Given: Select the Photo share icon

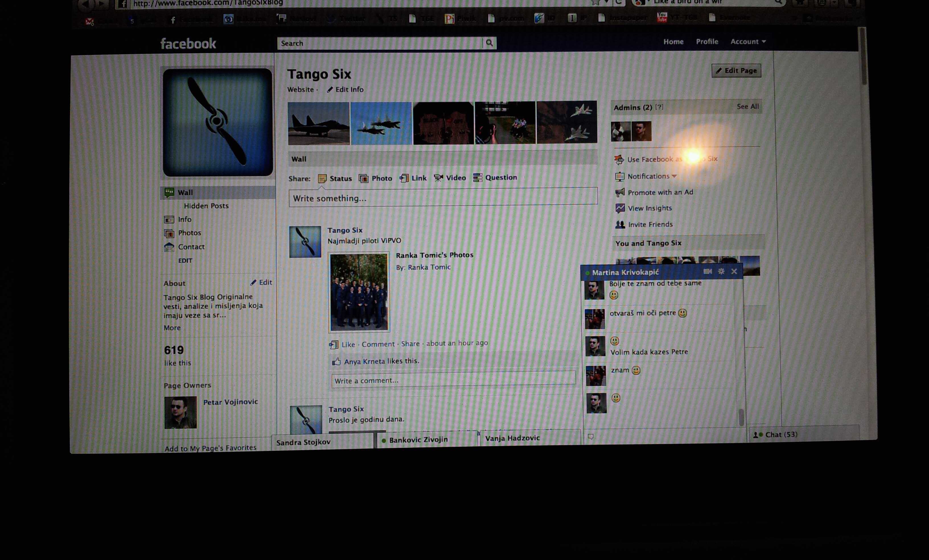Looking at the screenshot, I should tap(363, 178).
